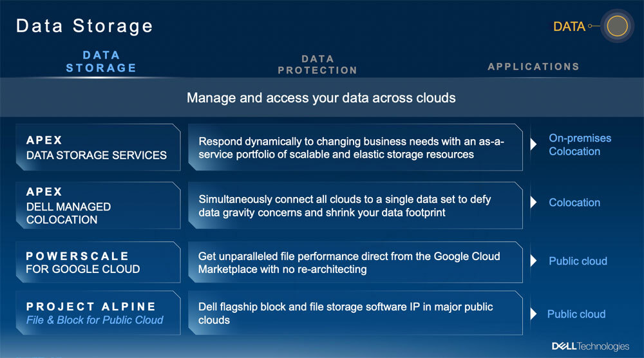Click 'File & Block for Public Cloud' subtitle
The height and width of the screenshot is (358, 644).
coord(95,320)
